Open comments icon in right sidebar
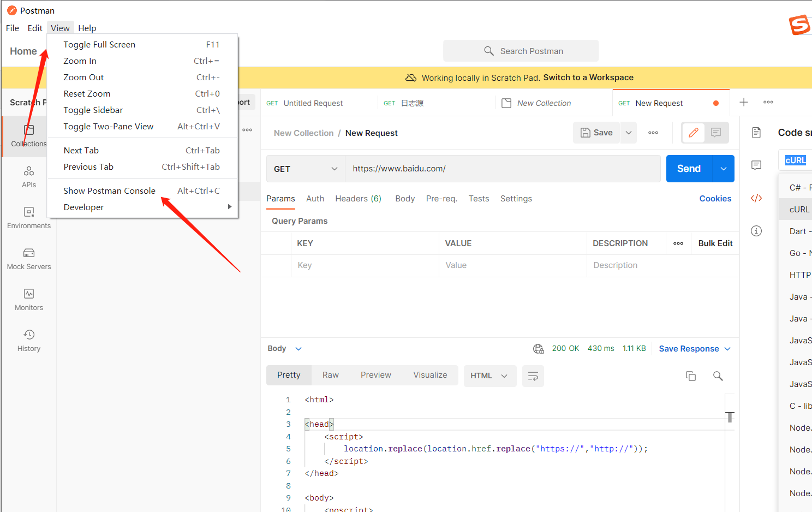 tap(756, 165)
